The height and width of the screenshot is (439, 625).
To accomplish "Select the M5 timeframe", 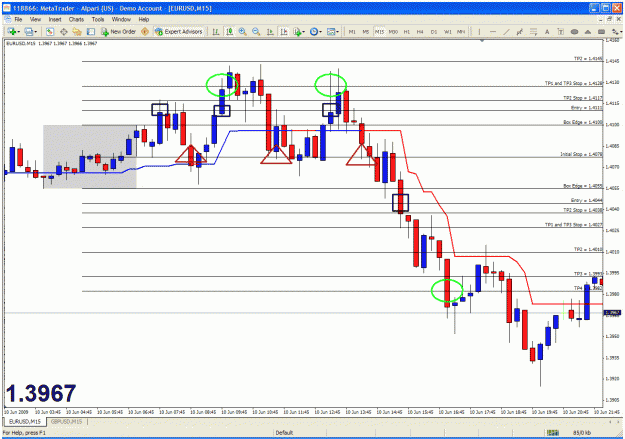I will [x=366, y=31].
